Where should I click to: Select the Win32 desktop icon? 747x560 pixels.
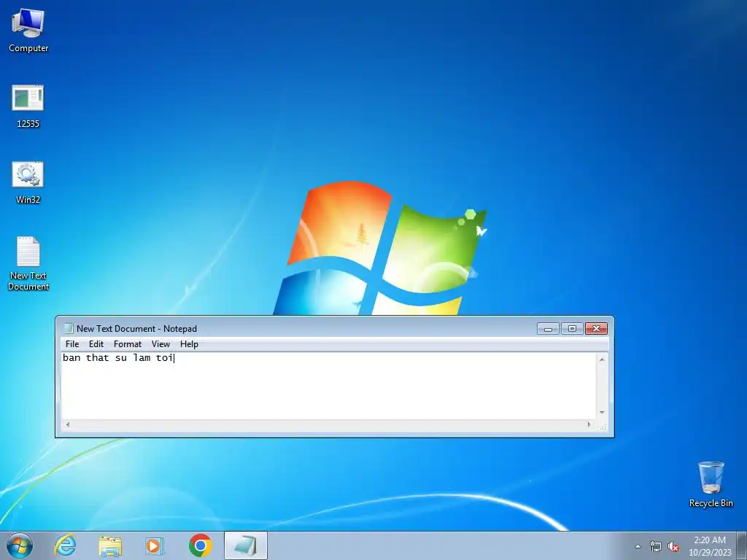coord(28,182)
